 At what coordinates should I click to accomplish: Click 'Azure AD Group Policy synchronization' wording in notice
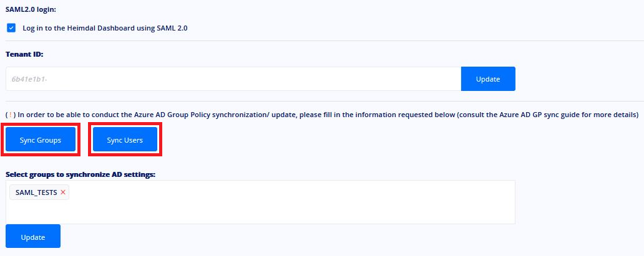point(193,115)
